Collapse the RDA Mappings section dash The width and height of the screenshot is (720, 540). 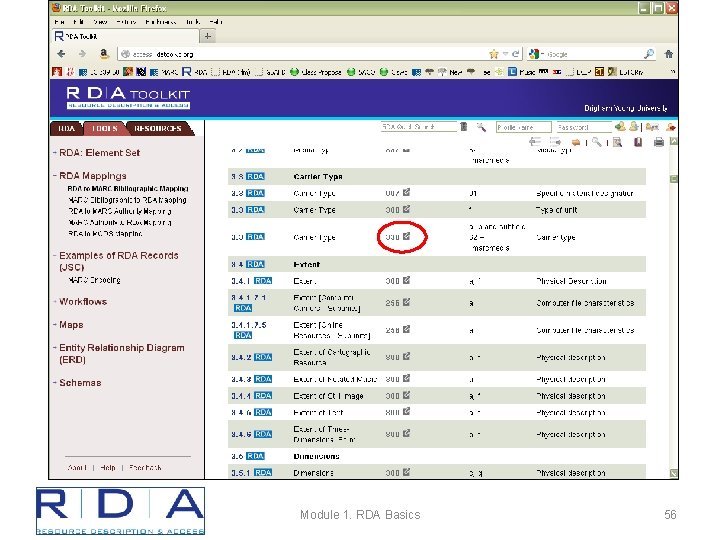[55, 175]
